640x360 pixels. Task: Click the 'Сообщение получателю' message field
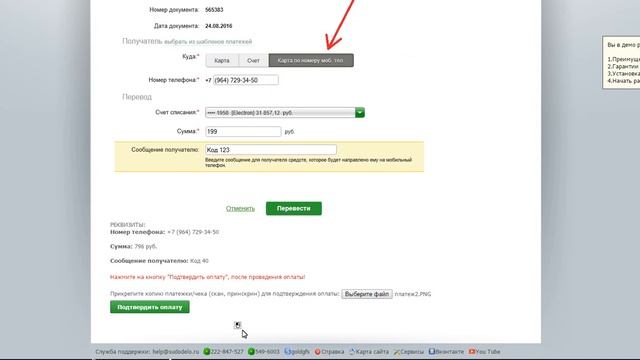[x=271, y=150]
